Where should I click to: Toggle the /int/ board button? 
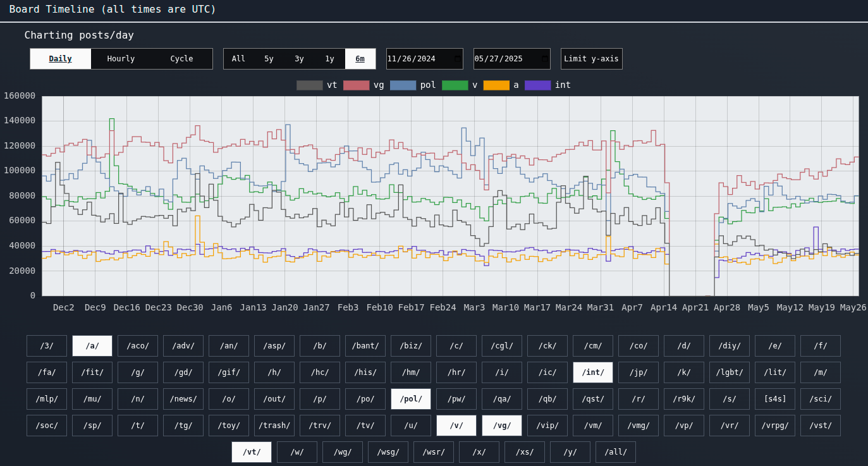pos(592,372)
